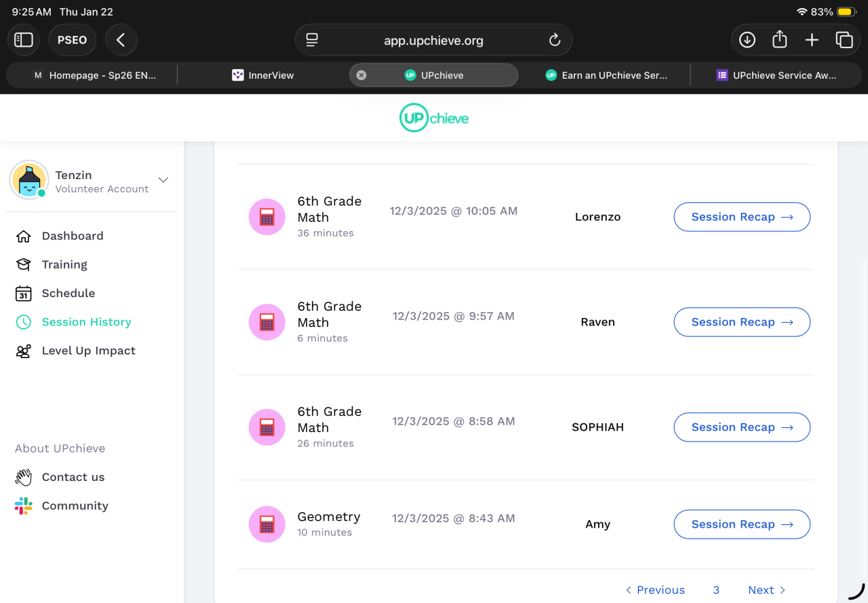The height and width of the screenshot is (603, 868).
Task: Click the Contact us waving hand icon
Action: pyautogui.click(x=24, y=478)
